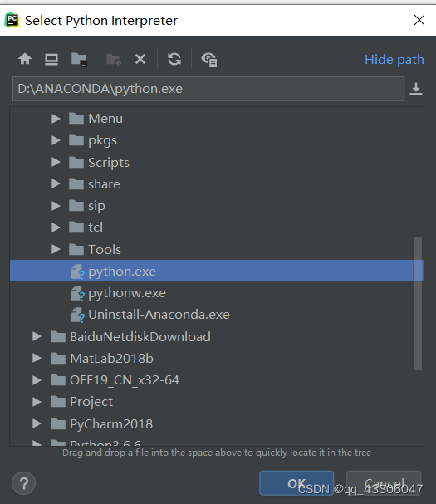The image size is (436, 504).
Task: Expand the Project folder arrow
Action: coord(37,402)
